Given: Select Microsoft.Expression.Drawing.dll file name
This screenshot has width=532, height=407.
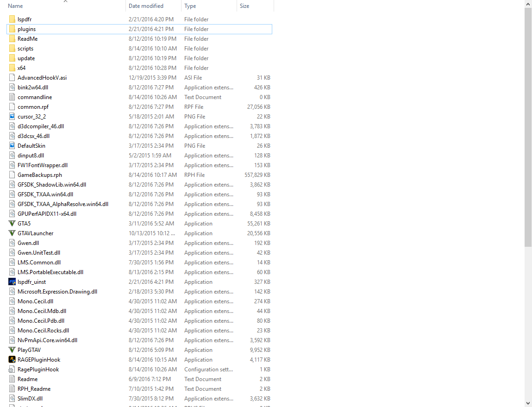Looking at the screenshot, I should (57, 292).
